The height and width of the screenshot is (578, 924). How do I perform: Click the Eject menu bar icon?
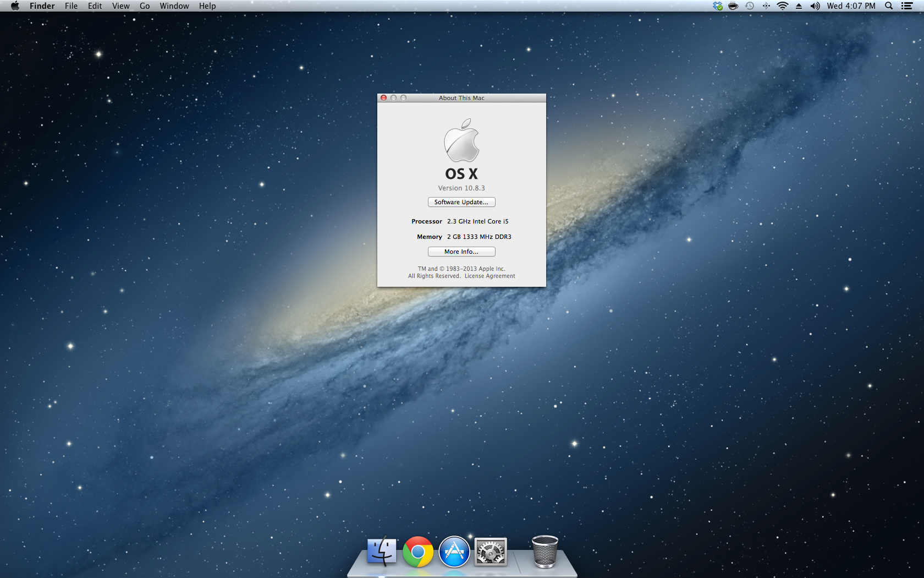(799, 6)
